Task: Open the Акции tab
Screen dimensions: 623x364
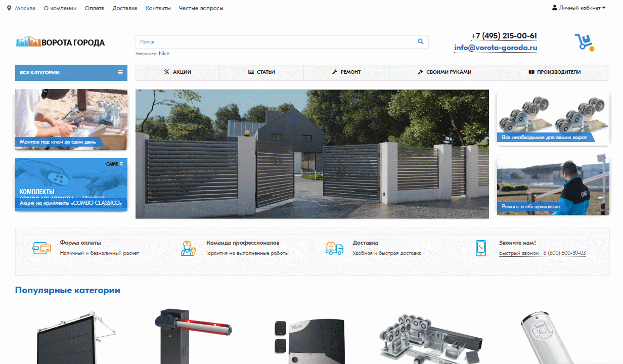Action: click(x=177, y=72)
